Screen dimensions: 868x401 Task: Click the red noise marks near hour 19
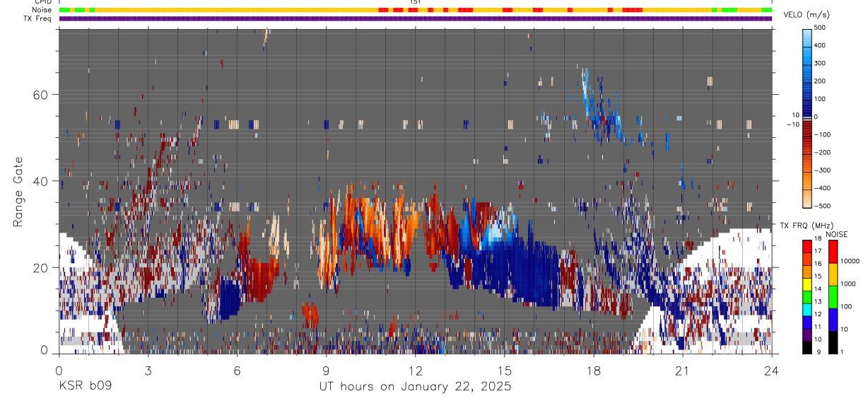pos(633,10)
